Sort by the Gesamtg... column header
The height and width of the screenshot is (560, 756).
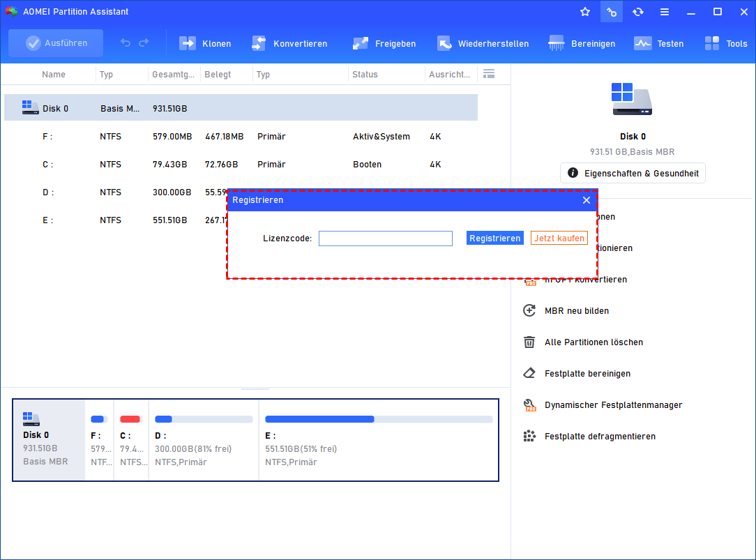[x=173, y=74]
